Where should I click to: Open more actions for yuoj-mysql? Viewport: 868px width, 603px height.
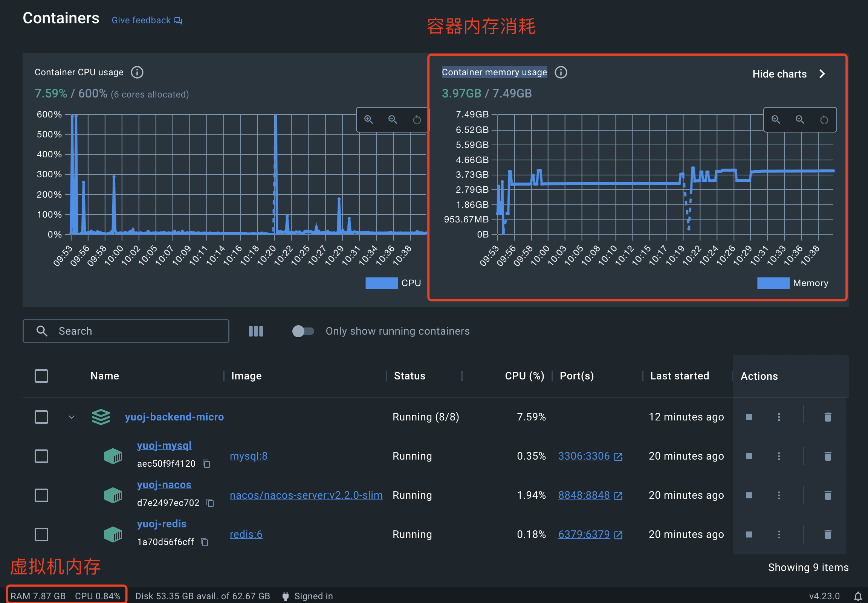779,456
